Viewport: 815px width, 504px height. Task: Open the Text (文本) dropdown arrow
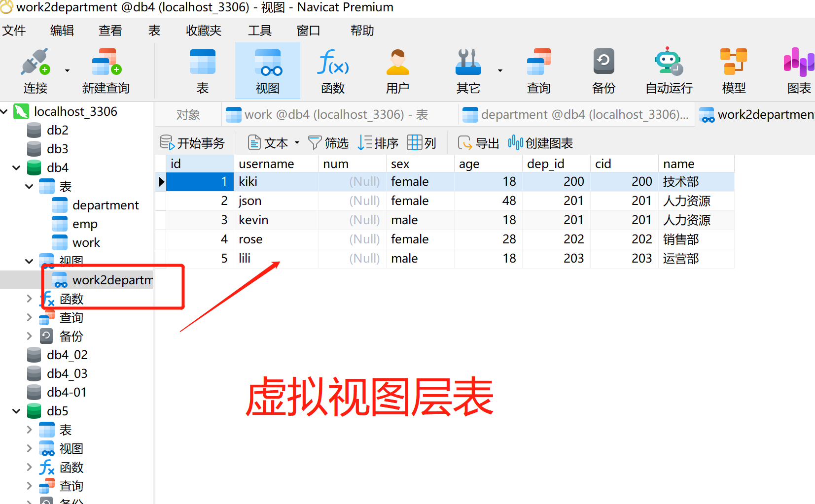(297, 143)
